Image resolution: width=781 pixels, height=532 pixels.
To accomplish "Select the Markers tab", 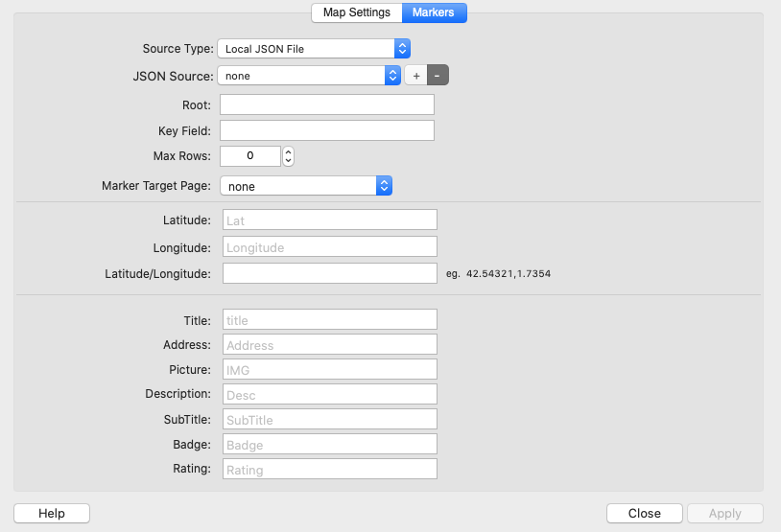I will coord(433,12).
